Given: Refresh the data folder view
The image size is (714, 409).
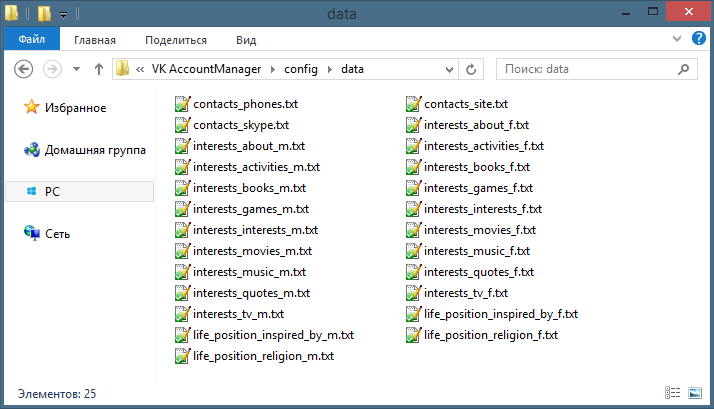Looking at the screenshot, I should (x=471, y=69).
